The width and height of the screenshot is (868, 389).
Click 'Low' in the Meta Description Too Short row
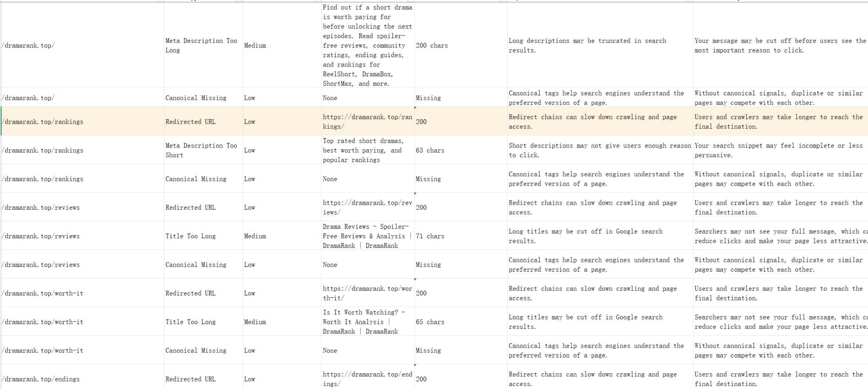(x=250, y=150)
